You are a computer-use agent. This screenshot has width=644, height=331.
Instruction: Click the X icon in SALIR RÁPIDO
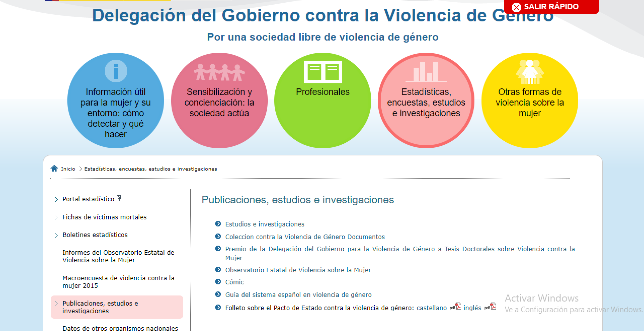516,7
